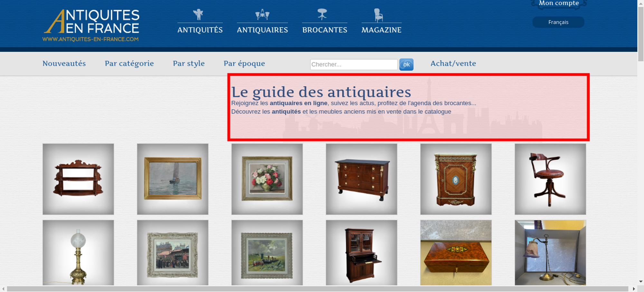Click the cherub icon above Antiquités

[198, 14]
